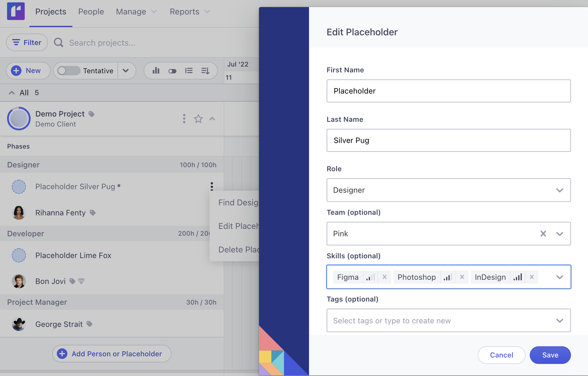Screen dimensions: 588x376
Task: Collapse the Demo Project row
Action: coord(212,119)
